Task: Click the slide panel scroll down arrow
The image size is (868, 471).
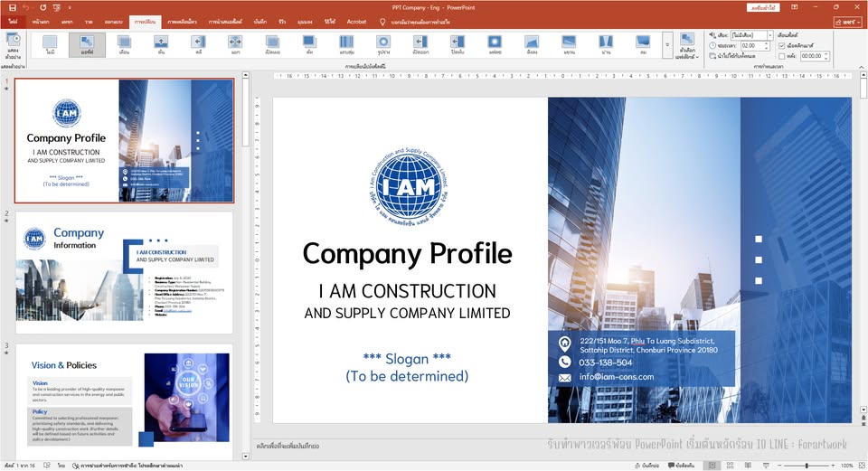Action: (x=246, y=457)
